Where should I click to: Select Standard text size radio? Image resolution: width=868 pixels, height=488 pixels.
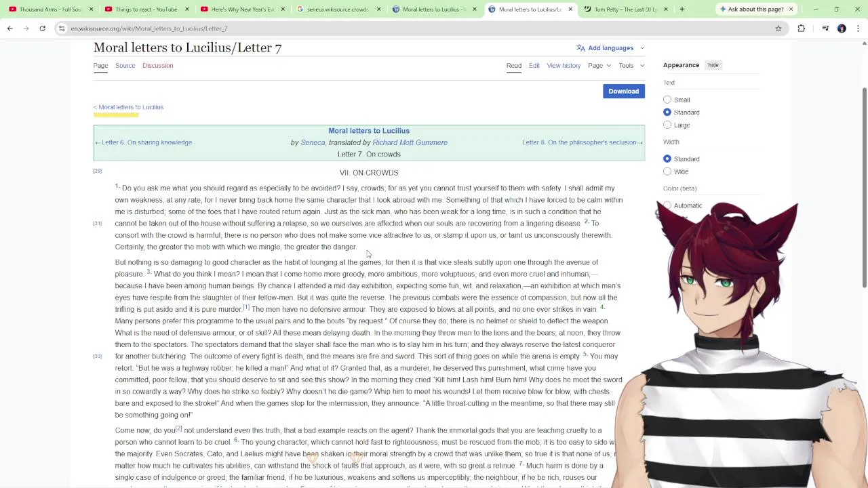(667, 113)
